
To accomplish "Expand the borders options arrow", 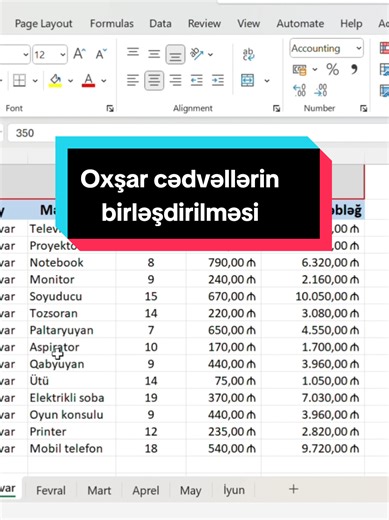I will click(35, 80).
